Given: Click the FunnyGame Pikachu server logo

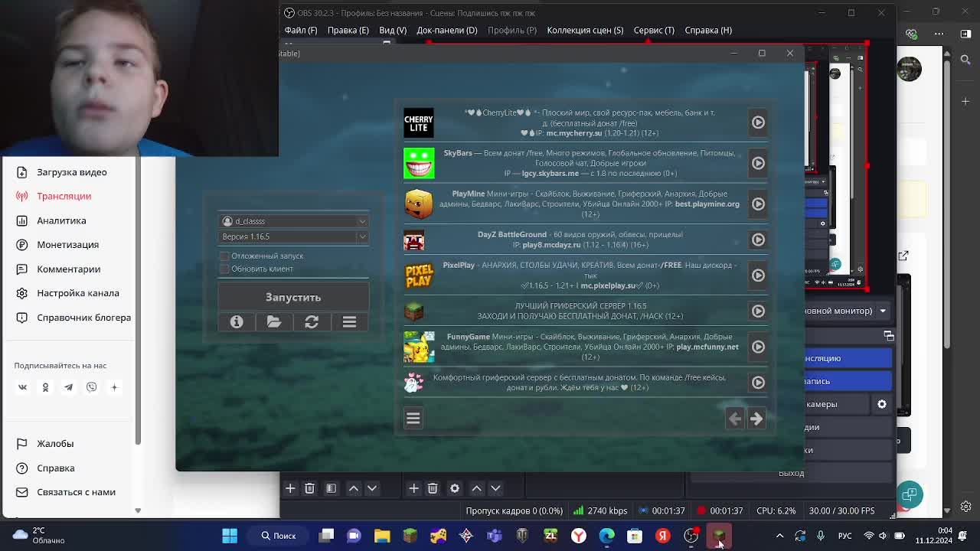Looking at the screenshot, I should tap(419, 347).
